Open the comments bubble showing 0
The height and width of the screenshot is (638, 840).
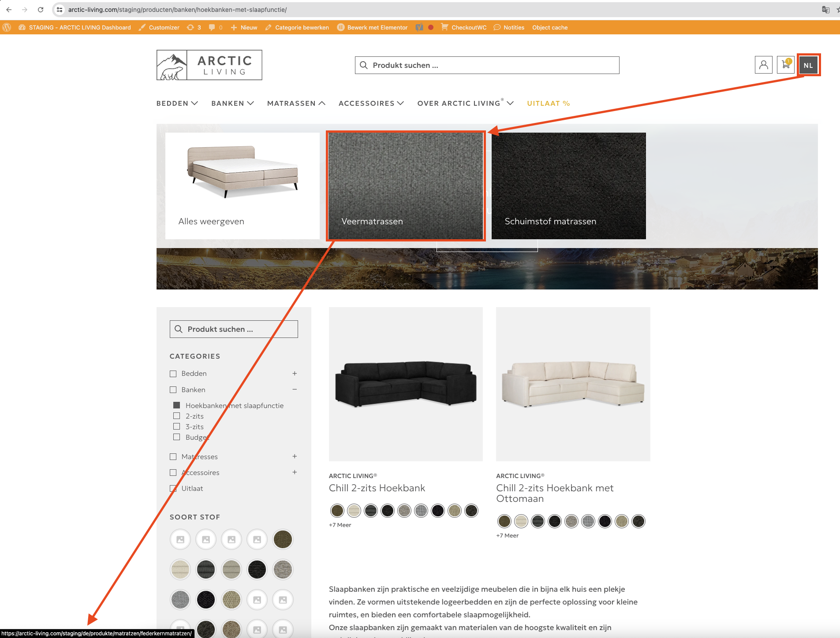coord(216,27)
